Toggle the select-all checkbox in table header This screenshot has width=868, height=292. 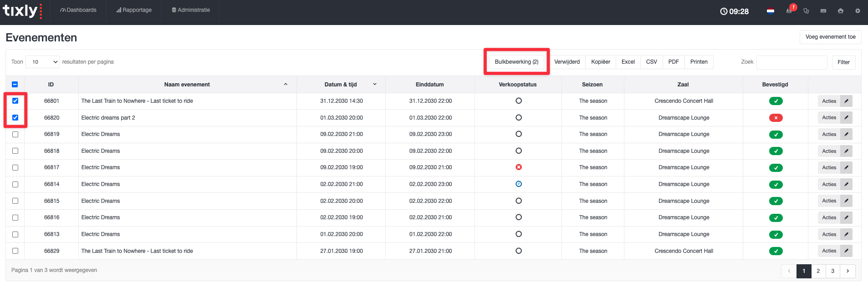pos(15,85)
